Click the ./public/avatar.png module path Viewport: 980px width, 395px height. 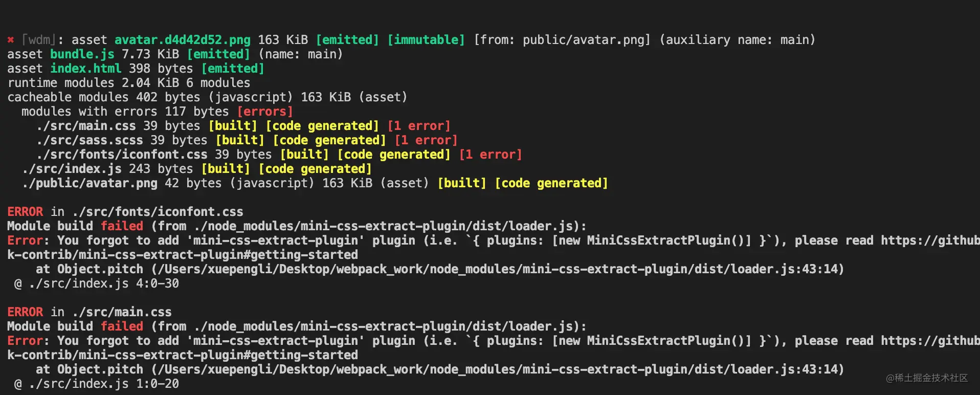pos(90,183)
